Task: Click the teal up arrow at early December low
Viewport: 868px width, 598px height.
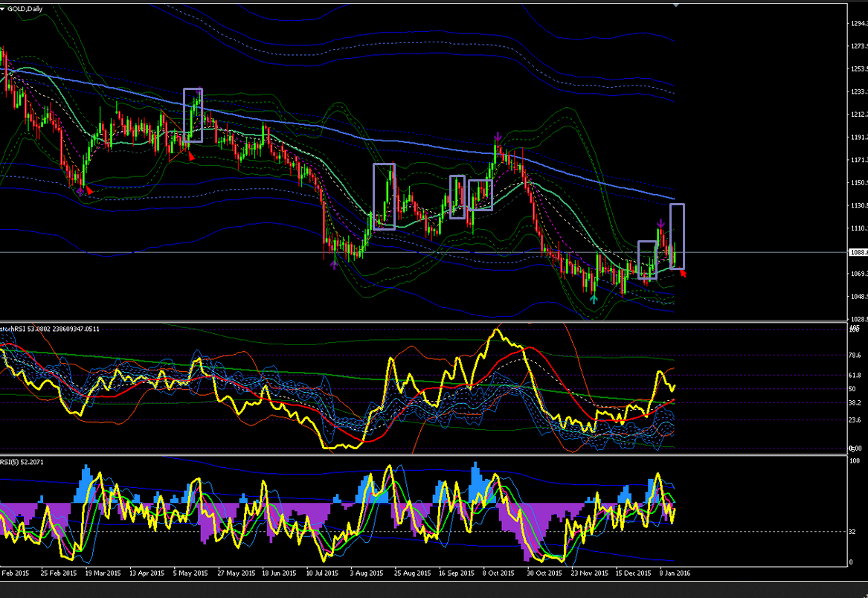Action: click(594, 299)
